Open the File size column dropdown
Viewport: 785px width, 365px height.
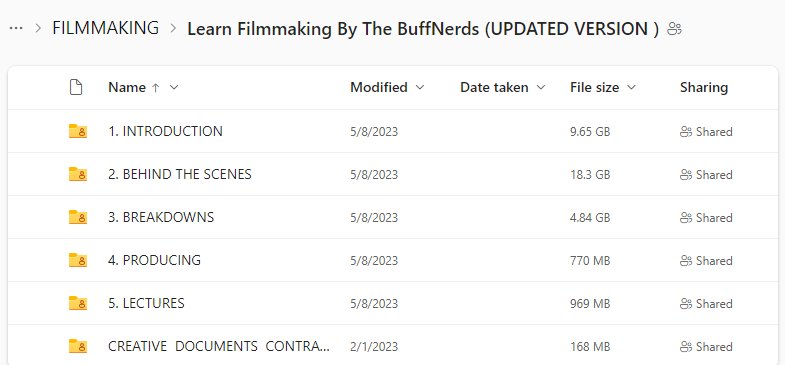click(x=631, y=88)
